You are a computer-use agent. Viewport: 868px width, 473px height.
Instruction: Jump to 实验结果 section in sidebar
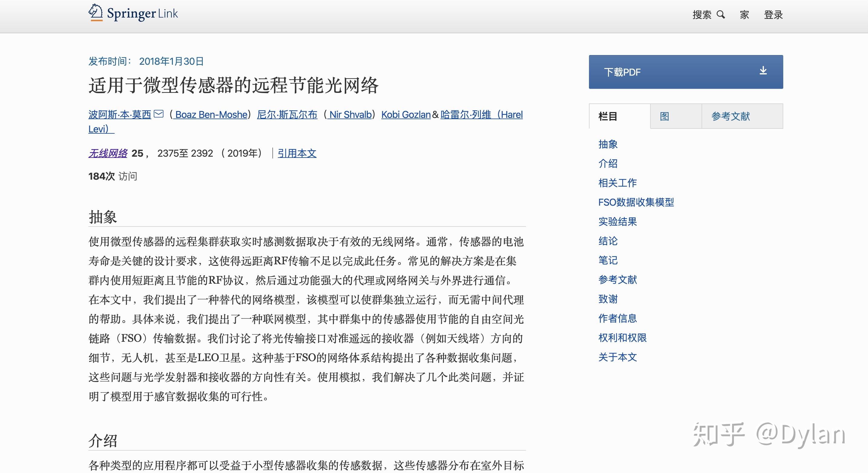point(617,221)
